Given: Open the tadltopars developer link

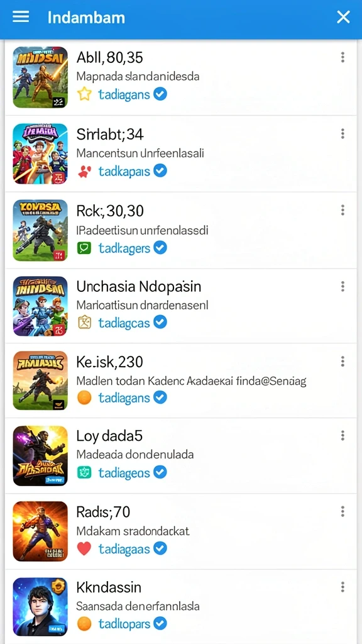Looking at the screenshot, I should pos(125,624).
